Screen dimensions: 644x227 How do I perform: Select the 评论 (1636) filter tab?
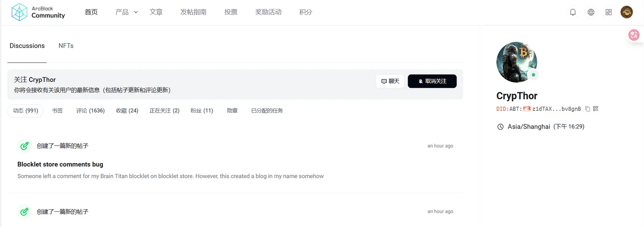click(x=91, y=110)
